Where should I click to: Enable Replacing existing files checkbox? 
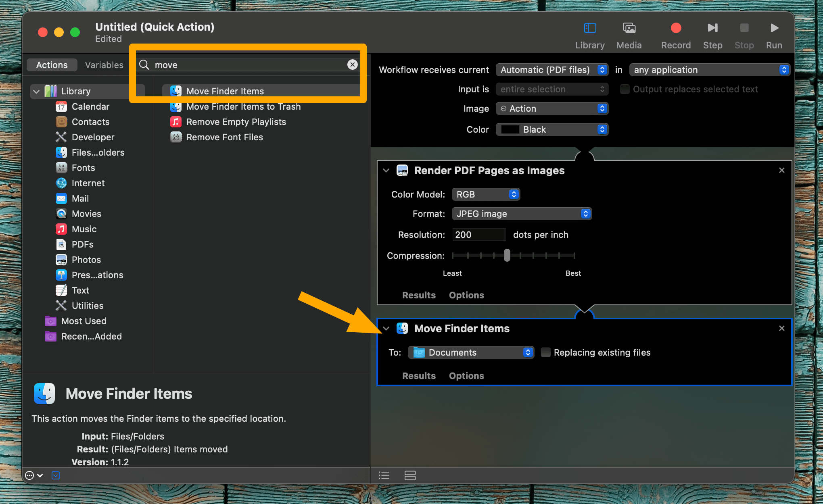[x=545, y=352]
